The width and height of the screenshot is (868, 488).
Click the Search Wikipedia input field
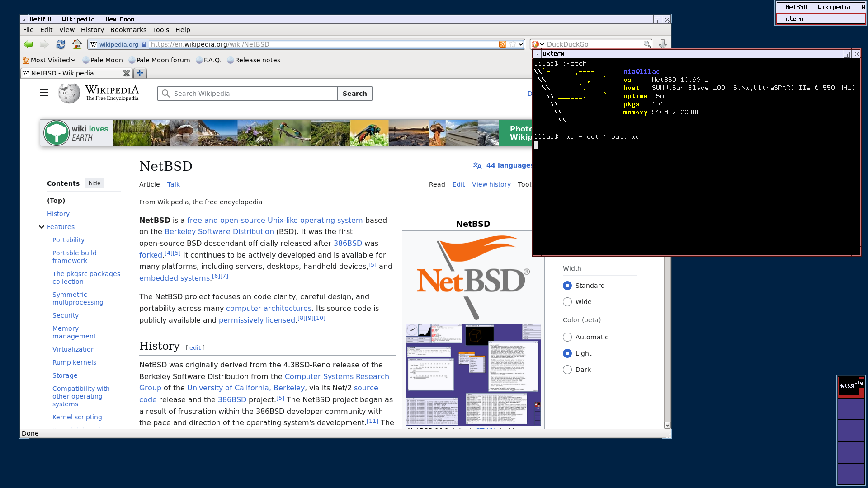coord(247,94)
